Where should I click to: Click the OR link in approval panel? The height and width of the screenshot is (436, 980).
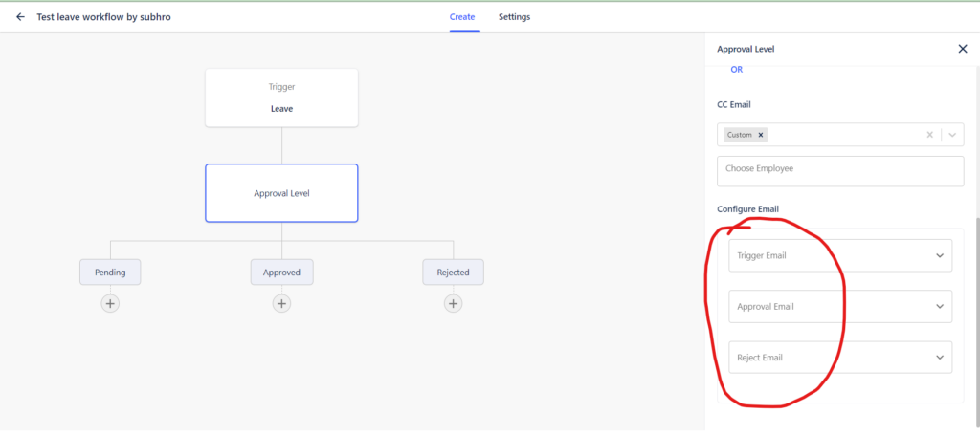point(737,70)
